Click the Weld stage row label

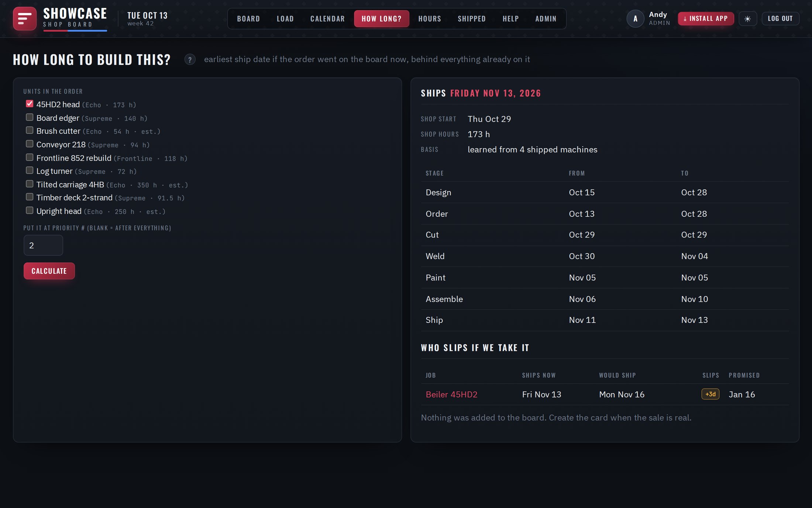click(435, 256)
